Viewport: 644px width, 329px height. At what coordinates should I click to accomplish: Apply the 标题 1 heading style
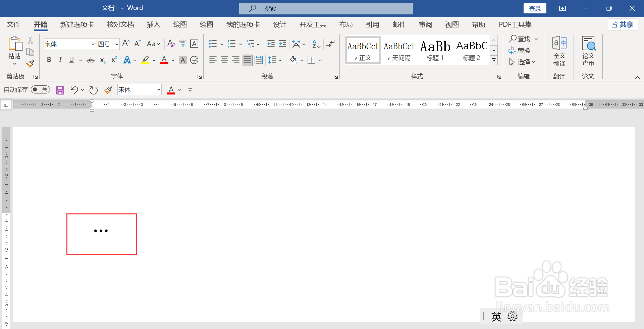435,51
